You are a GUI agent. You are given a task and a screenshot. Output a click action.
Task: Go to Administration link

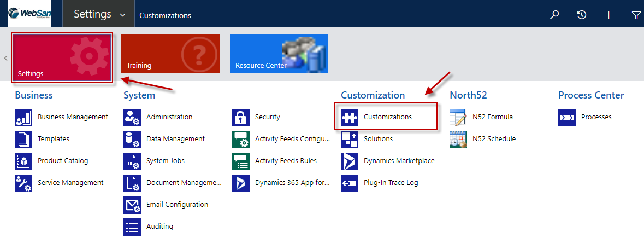tap(169, 117)
